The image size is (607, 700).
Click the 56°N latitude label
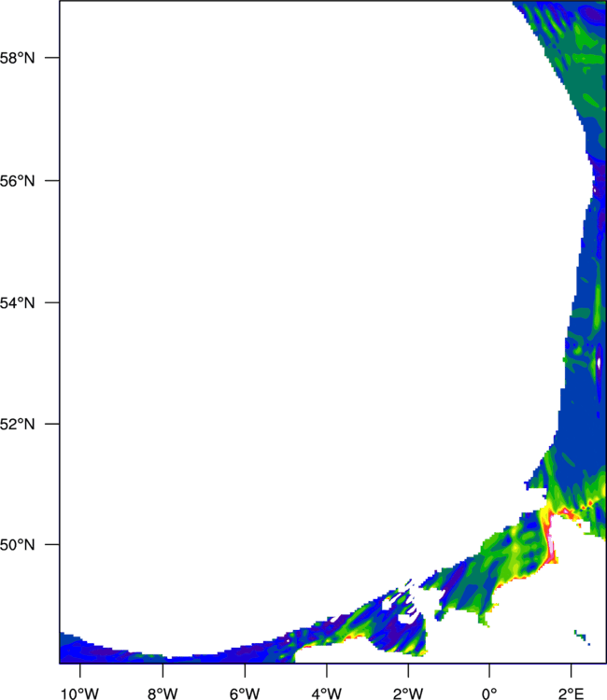tap(17, 181)
